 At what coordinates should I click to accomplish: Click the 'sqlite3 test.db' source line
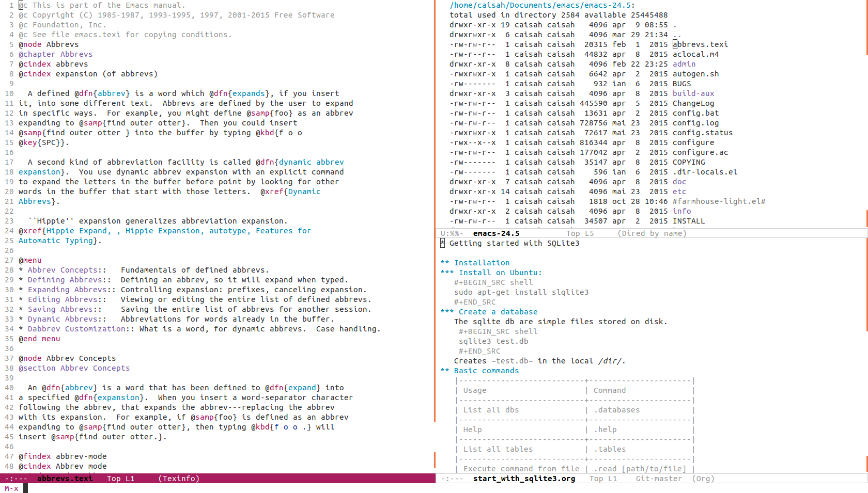coord(493,341)
